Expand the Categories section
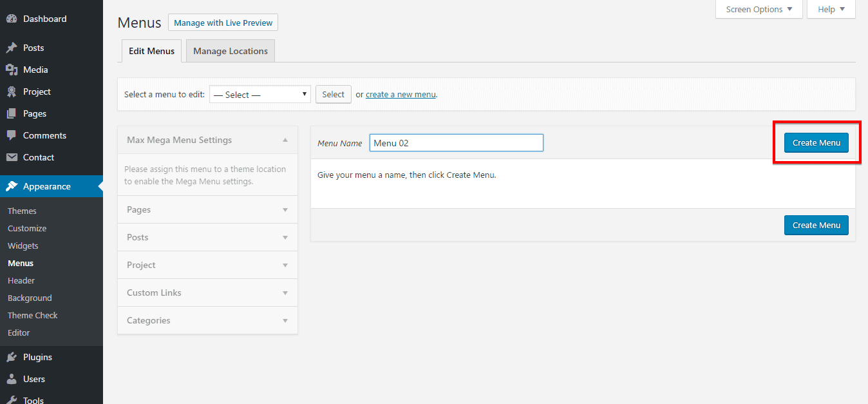Screen dimensions: 868x404 (207, 320)
